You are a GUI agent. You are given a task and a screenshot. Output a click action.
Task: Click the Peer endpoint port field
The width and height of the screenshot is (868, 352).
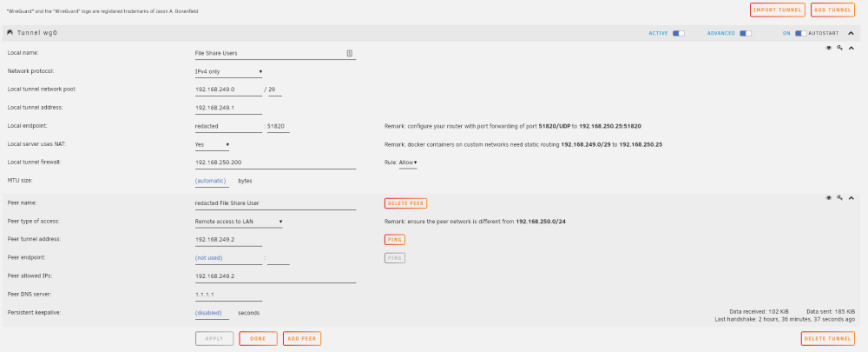(x=279, y=258)
